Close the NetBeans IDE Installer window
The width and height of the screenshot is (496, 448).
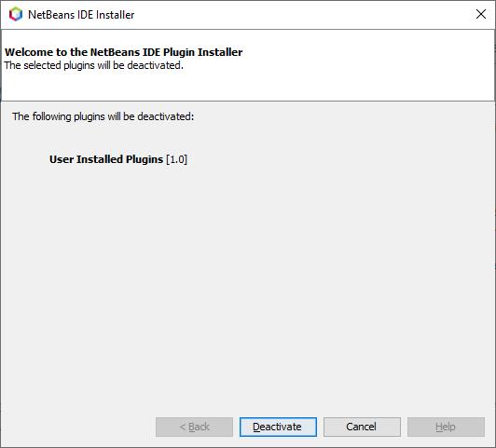pos(481,14)
